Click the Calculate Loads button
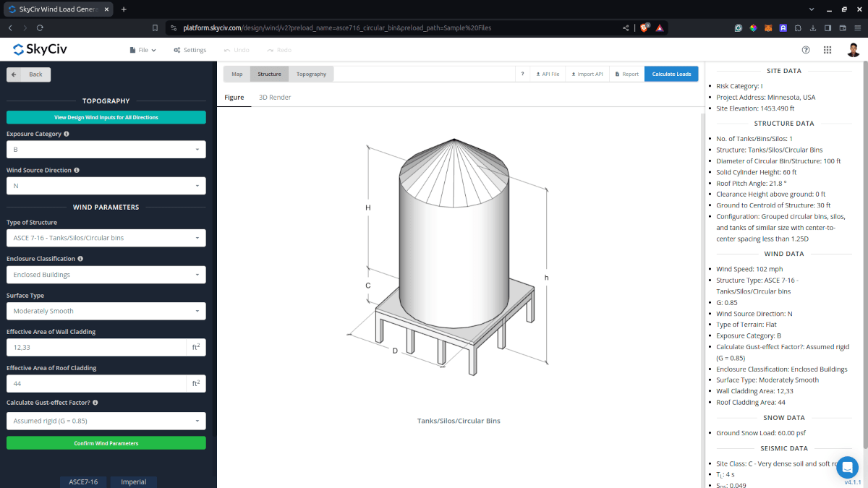The height and width of the screenshot is (488, 868). pyautogui.click(x=671, y=74)
